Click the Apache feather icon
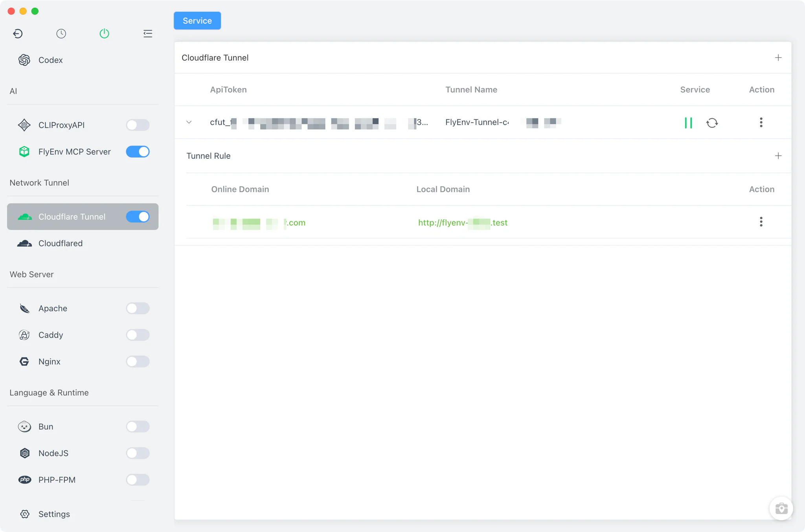805x532 pixels. point(24,308)
